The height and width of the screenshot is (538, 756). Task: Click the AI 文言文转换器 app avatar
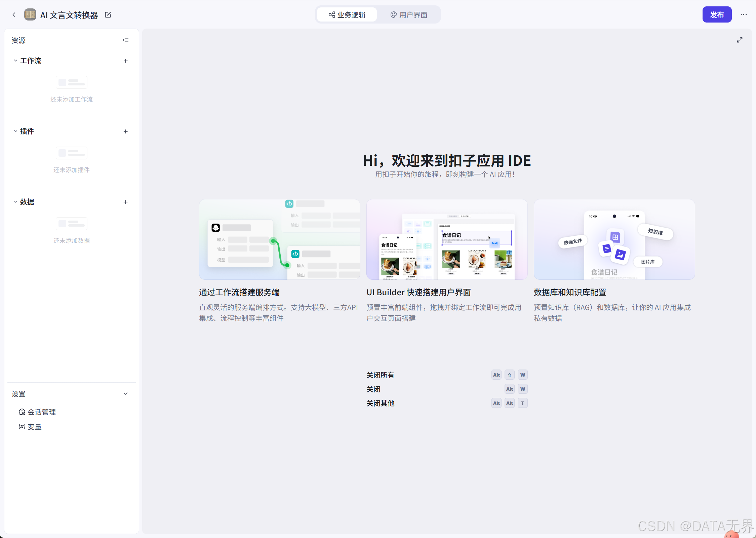pyautogui.click(x=30, y=15)
